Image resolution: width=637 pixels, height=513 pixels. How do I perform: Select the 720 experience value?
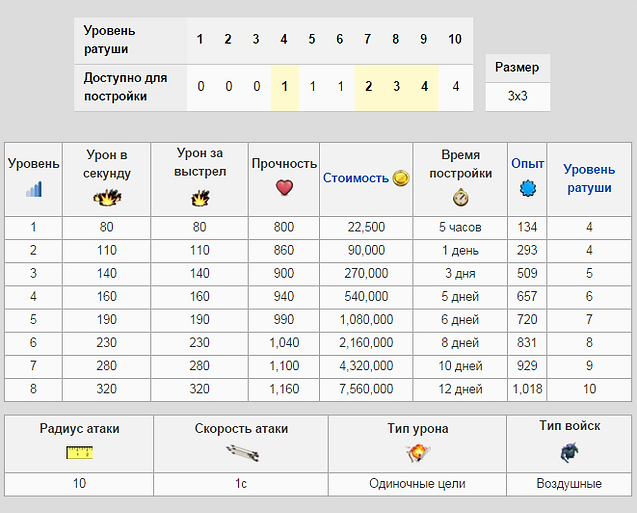coord(527,320)
